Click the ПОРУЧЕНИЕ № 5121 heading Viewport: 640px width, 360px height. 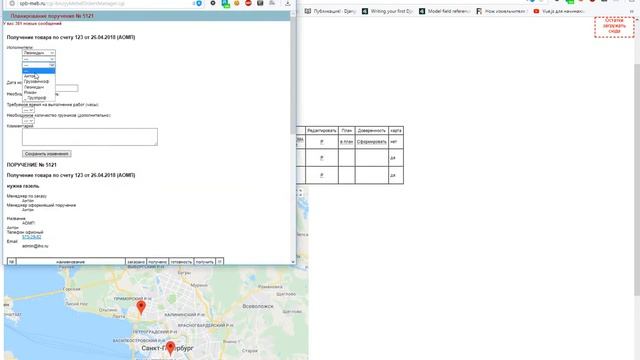[31, 165]
